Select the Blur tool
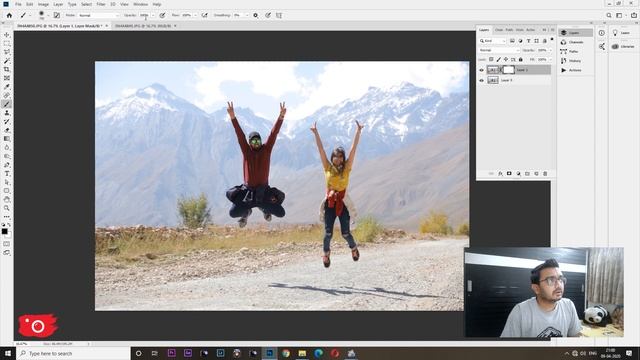The image size is (640, 360). click(x=7, y=147)
